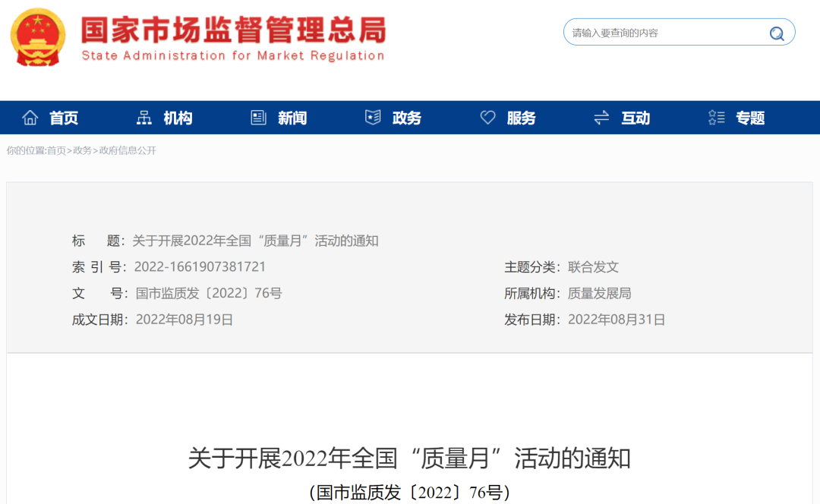The image size is (820, 504).
Task: Open the 新闻 navigation menu item
Action: 292,118
